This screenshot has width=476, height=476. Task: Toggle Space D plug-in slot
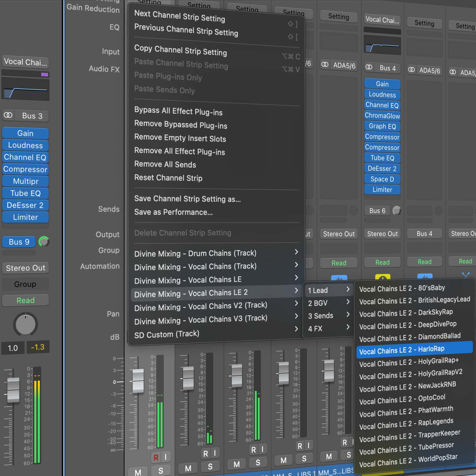(x=382, y=179)
